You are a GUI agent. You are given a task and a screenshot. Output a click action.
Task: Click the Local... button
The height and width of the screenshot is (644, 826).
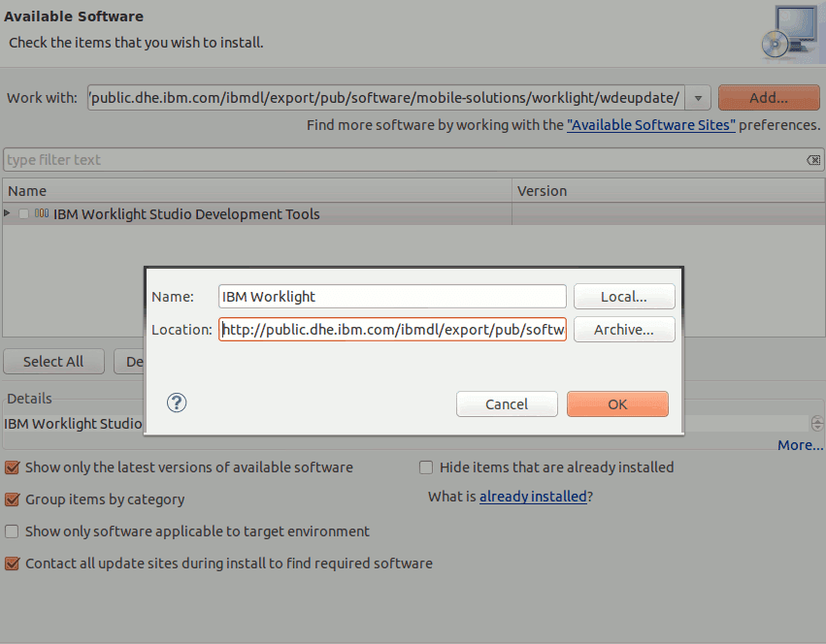624,297
